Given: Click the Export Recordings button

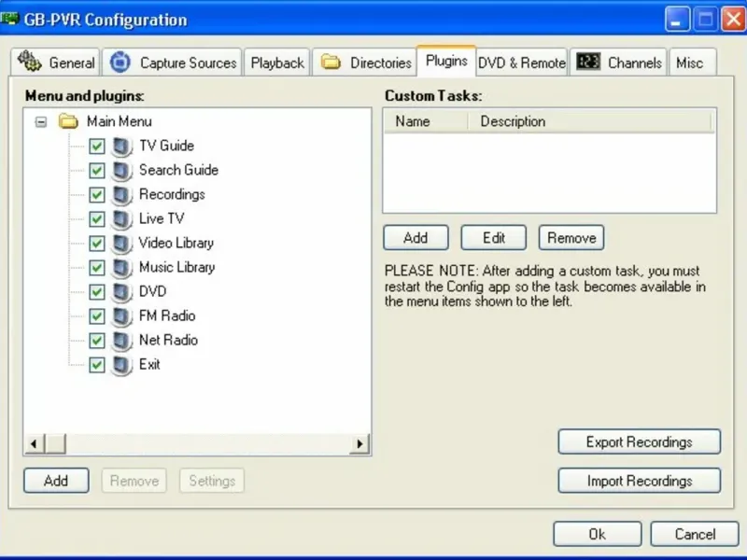Looking at the screenshot, I should pos(640,441).
